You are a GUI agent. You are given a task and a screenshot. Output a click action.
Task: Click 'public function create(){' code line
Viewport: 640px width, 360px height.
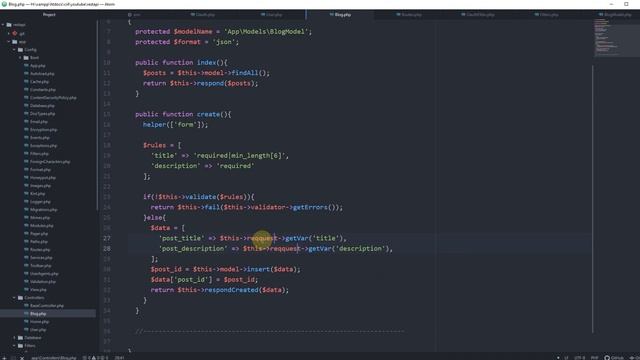click(x=183, y=114)
